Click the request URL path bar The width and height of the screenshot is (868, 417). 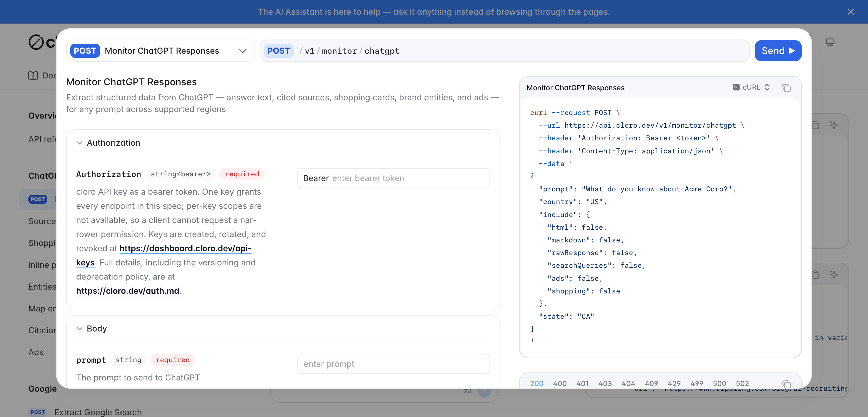[x=505, y=51]
